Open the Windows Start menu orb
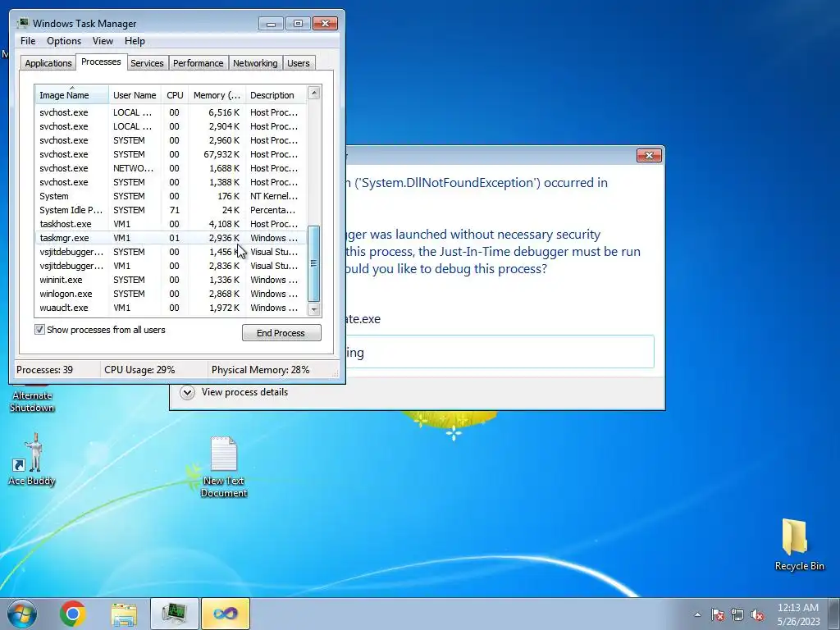This screenshot has width=840, height=630. pyautogui.click(x=22, y=614)
